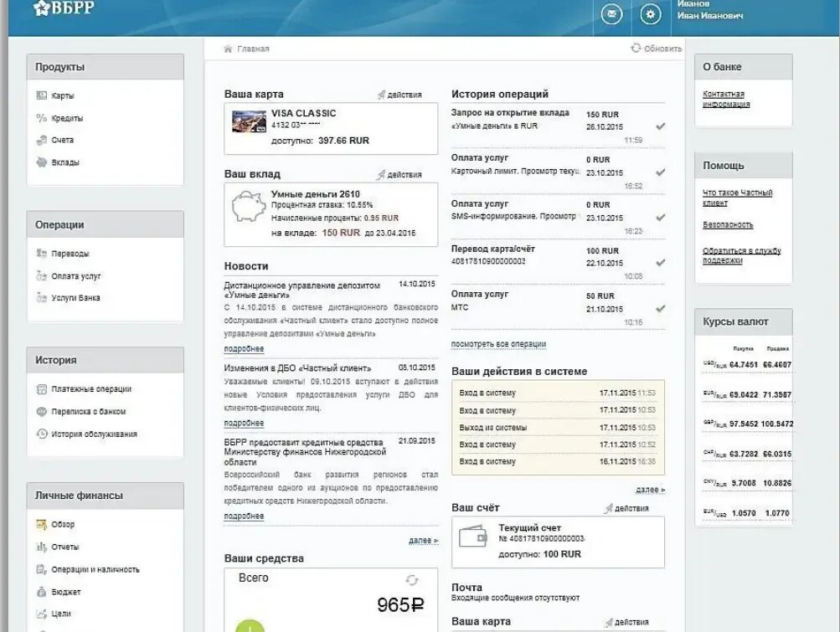This screenshot has height=632, width=840.
Task: Click the VBRR logo
Action: point(64,8)
